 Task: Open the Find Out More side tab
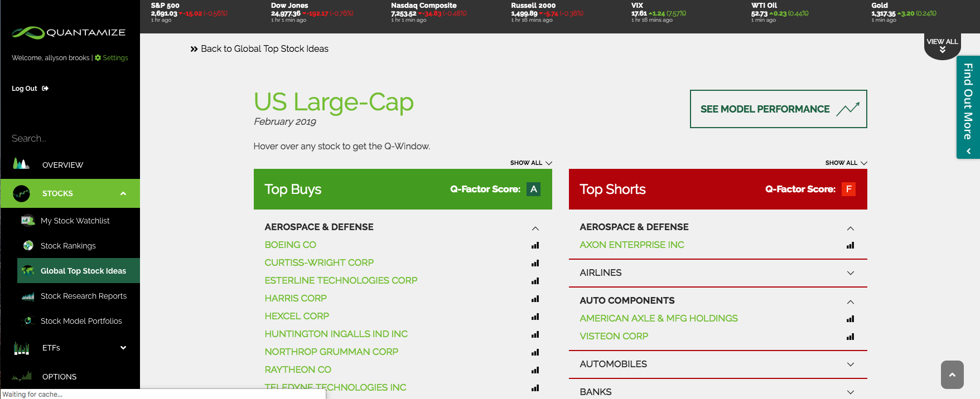point(968,107)
